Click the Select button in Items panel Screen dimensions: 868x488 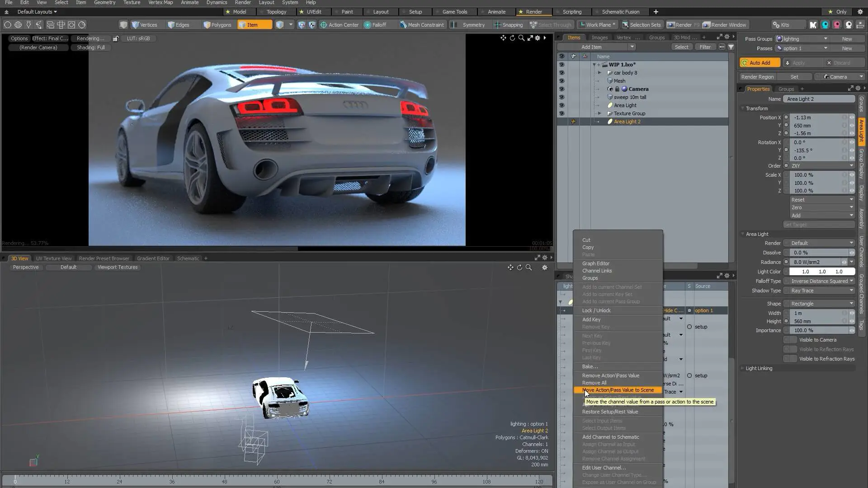tap(681, 47)
